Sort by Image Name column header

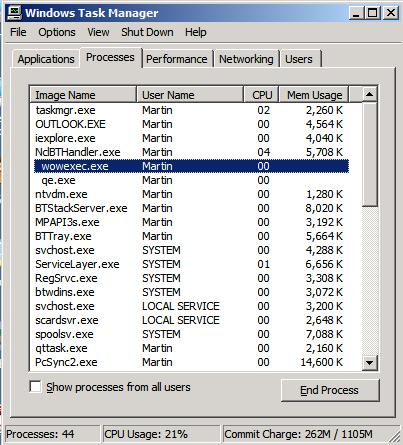click(83, 95)
